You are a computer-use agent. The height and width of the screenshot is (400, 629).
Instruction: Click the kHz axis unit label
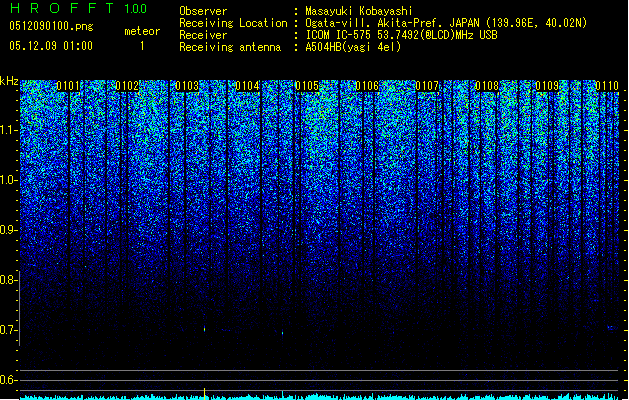point(9,81)
